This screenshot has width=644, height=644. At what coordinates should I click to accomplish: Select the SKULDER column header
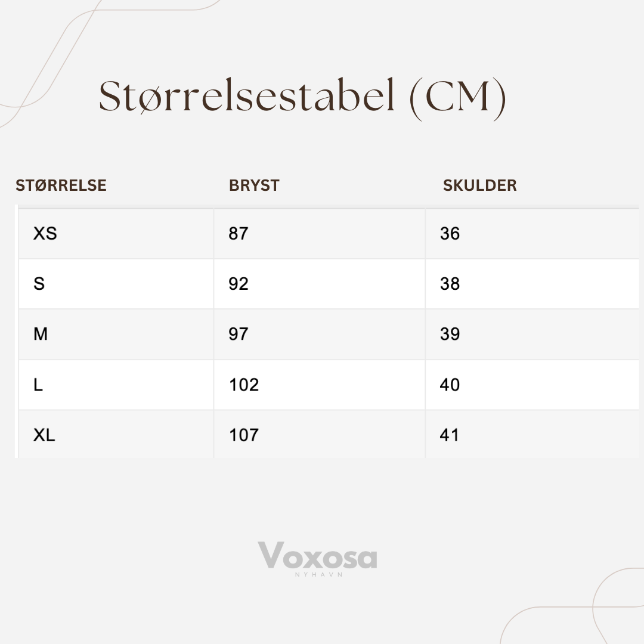point(479,185)
